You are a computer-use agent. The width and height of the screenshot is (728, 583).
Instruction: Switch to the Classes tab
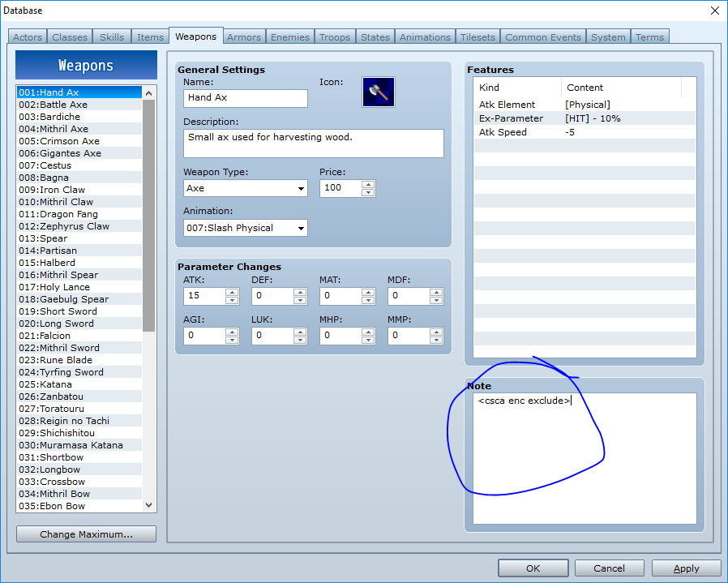70,36
